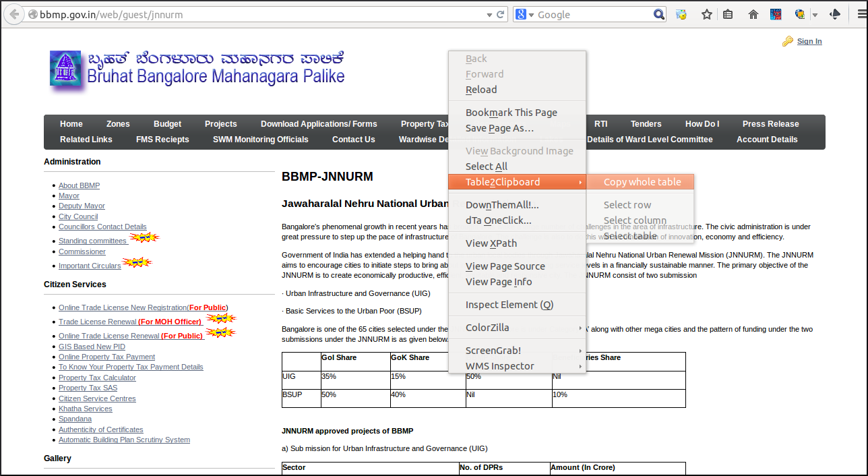
Task: Open Automatic Building Plan Scrutiny System link
Action: tap(124, 440)
